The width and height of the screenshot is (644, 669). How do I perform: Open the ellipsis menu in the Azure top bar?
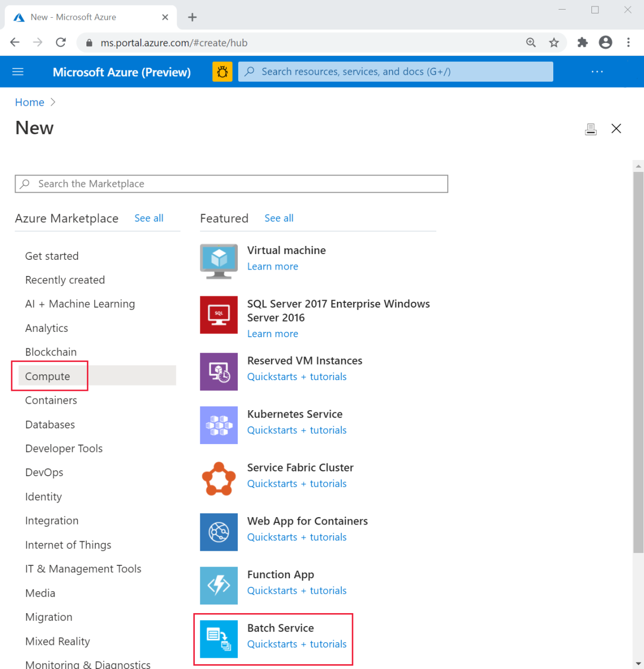[x=597, y=71]
